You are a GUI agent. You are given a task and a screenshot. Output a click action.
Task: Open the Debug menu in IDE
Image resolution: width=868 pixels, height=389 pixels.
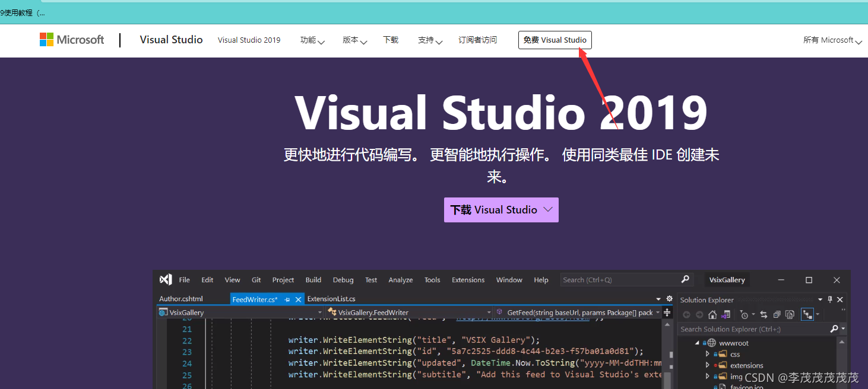[x=343, y=280]
